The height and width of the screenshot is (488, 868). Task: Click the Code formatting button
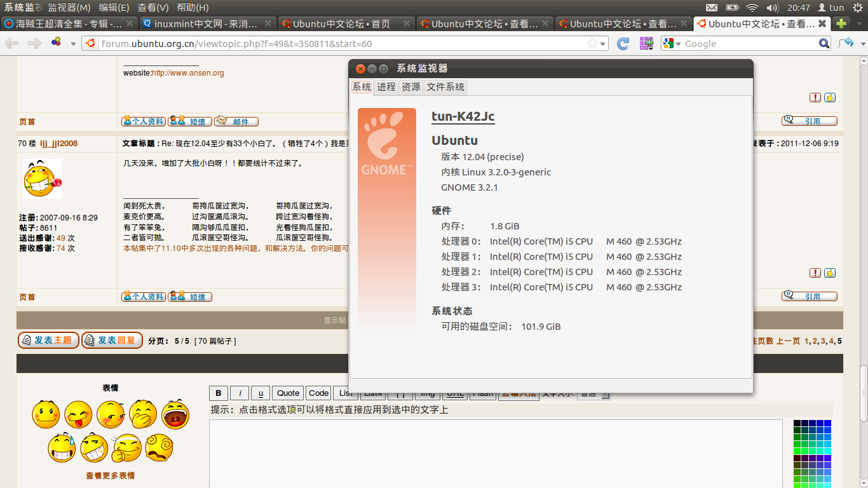[x=318, y=393]
